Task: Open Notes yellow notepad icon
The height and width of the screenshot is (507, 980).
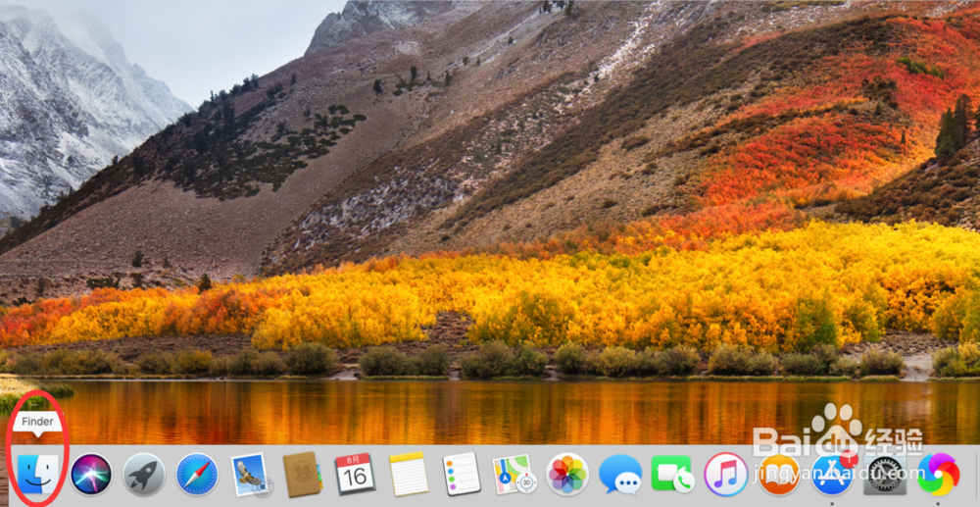Action: point(409,474)
